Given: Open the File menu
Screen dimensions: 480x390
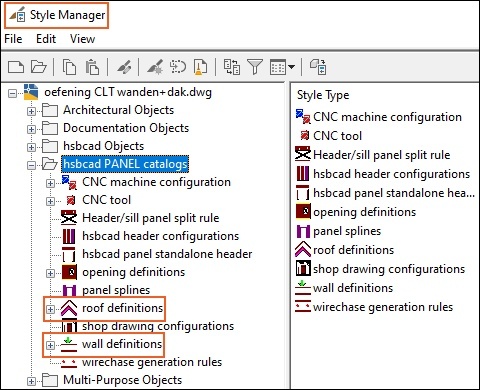Looking at the screenshot, I should pos(13,39).
